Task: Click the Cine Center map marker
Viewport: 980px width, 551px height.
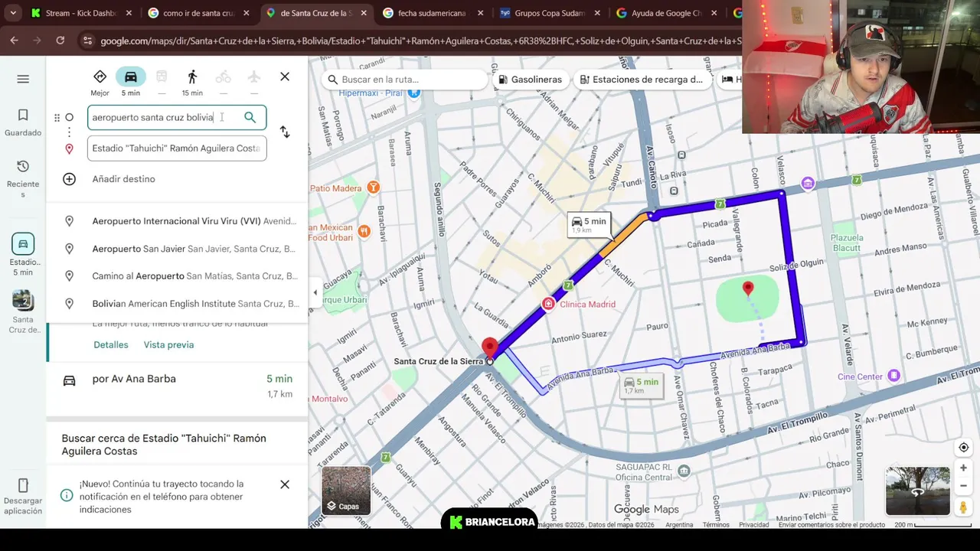Action: pos(893,376)
